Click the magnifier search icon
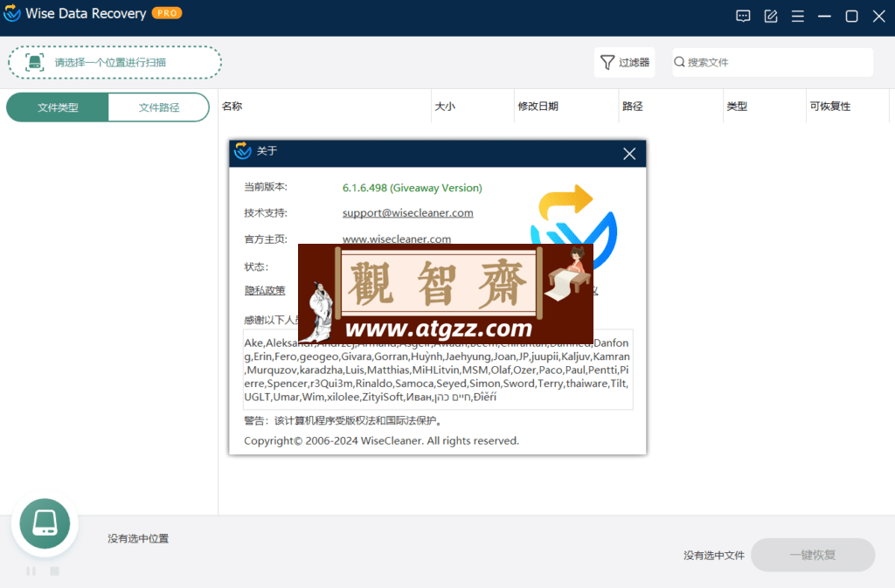The image size is (895, 588). [679, 61]
